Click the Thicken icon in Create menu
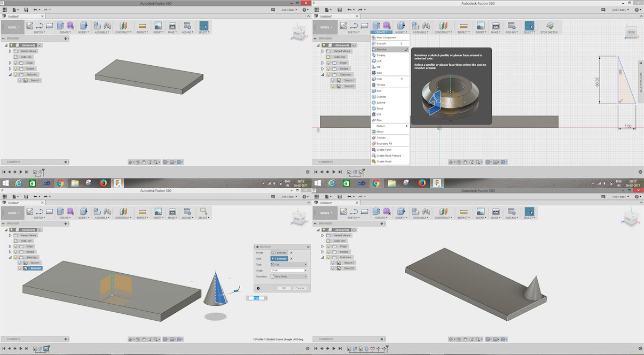Viewport: 644px width, 355px height. click(x=373, y=138)
